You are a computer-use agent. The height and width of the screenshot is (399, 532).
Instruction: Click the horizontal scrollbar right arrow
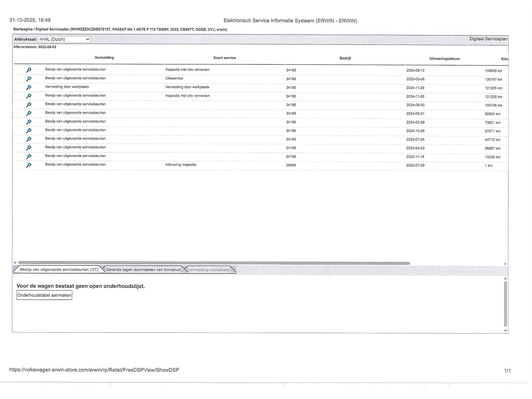505,264
